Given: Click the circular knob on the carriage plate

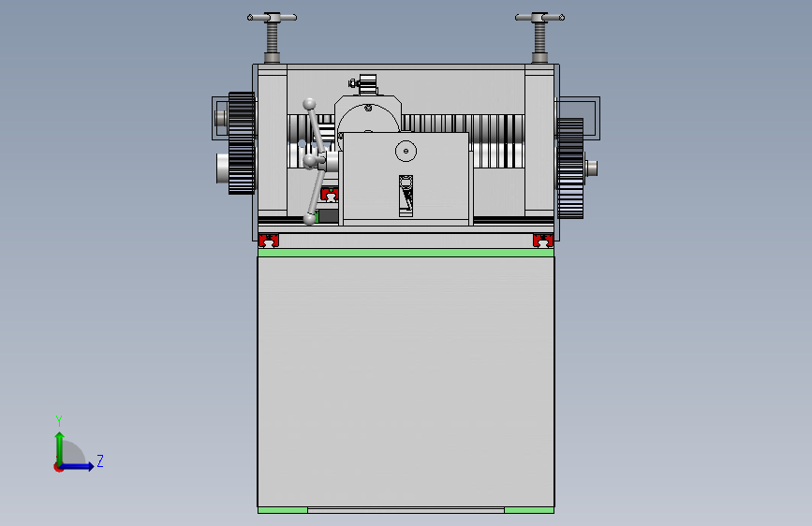Looking at the screenshot, I should (406, 152).
